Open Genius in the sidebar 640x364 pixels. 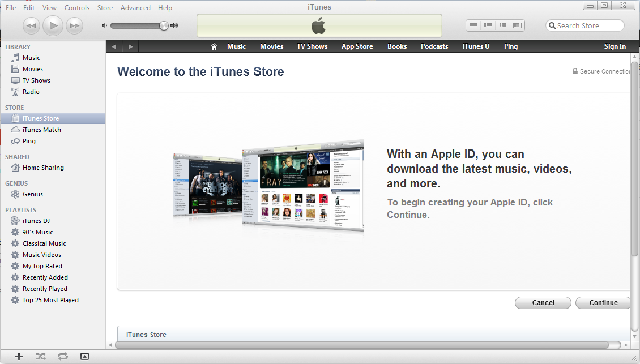(x=53, y=194)
